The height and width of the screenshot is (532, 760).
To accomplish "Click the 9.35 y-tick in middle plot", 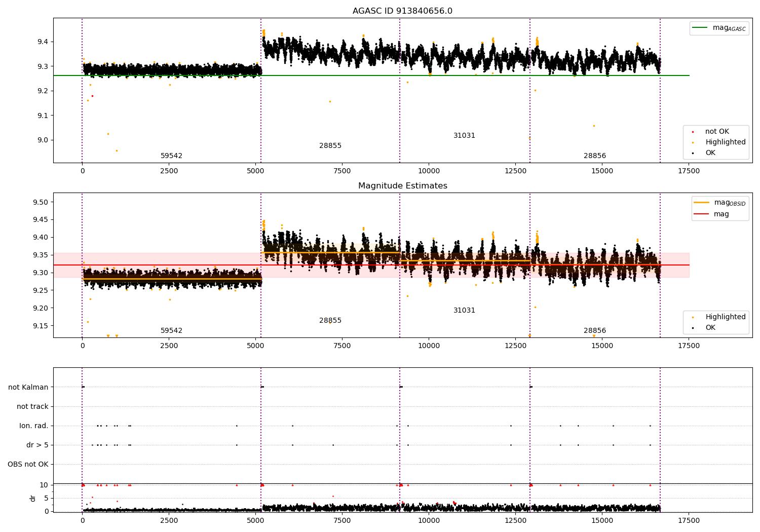I will pyautogui.click(x=41, y=255).
